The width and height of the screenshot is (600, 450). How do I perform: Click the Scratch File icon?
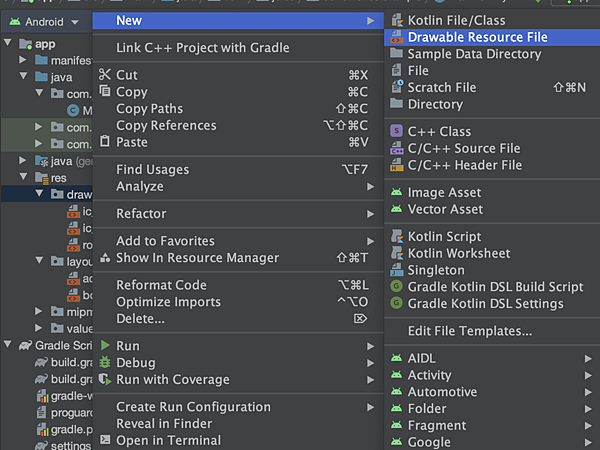tap(397, 87)
